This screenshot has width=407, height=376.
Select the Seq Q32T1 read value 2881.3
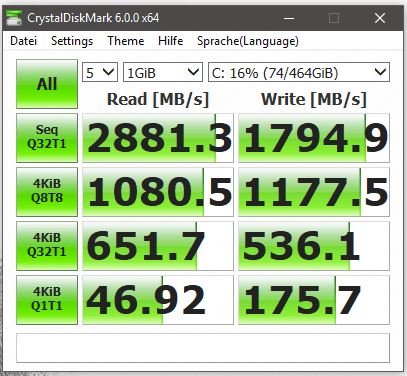pos(158,138)
